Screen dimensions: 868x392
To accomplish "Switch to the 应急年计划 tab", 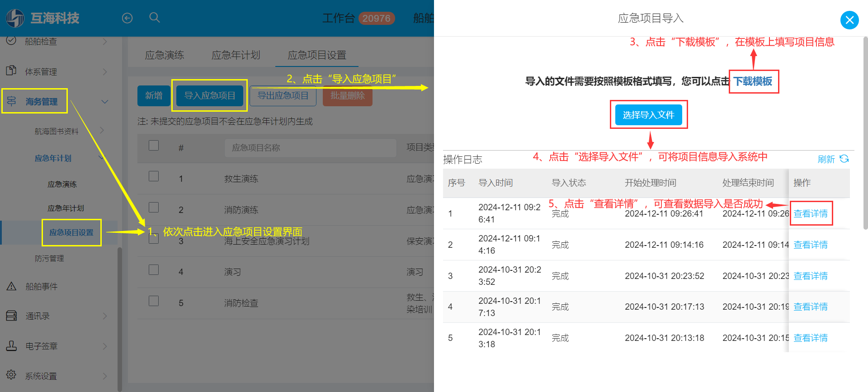I will click(x=236, y=55).
